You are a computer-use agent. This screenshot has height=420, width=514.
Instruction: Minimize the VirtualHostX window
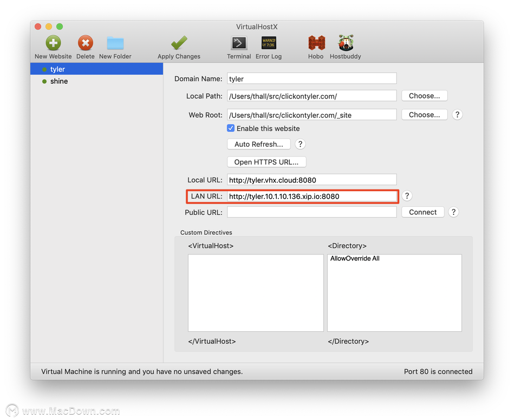(49, 27)
